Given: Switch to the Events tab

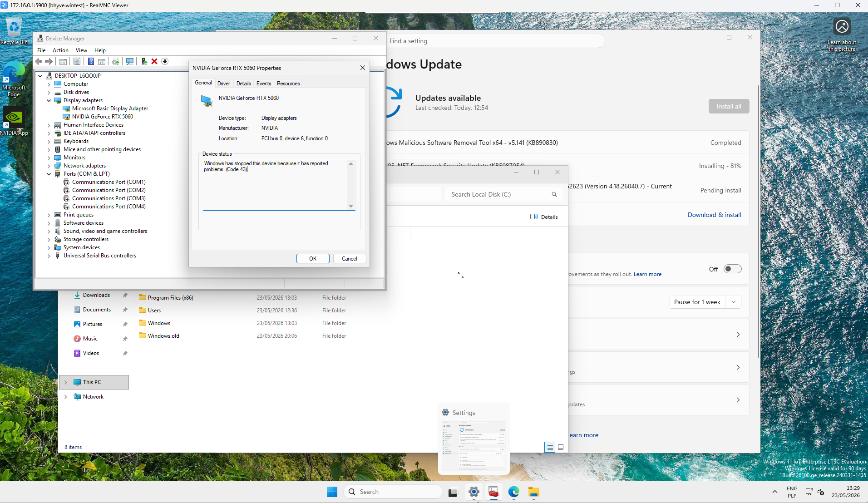Looking at the screenshot, I should pos(264,84).
